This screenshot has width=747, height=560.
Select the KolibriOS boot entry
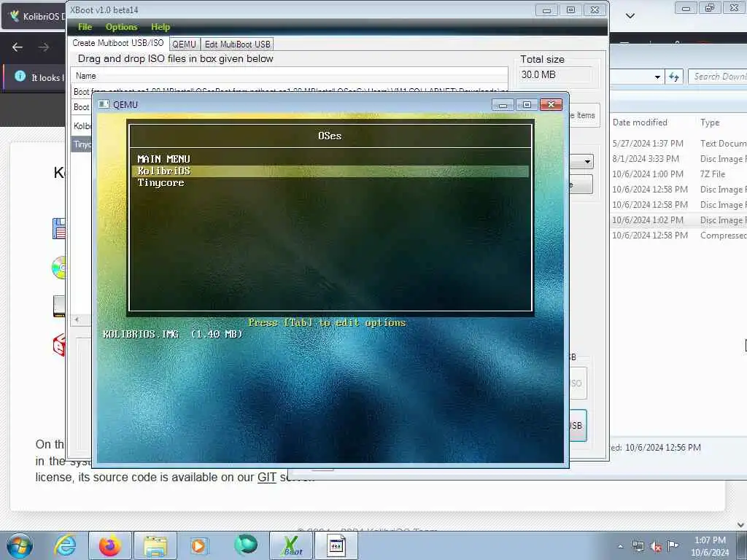(x=330, y=171)
